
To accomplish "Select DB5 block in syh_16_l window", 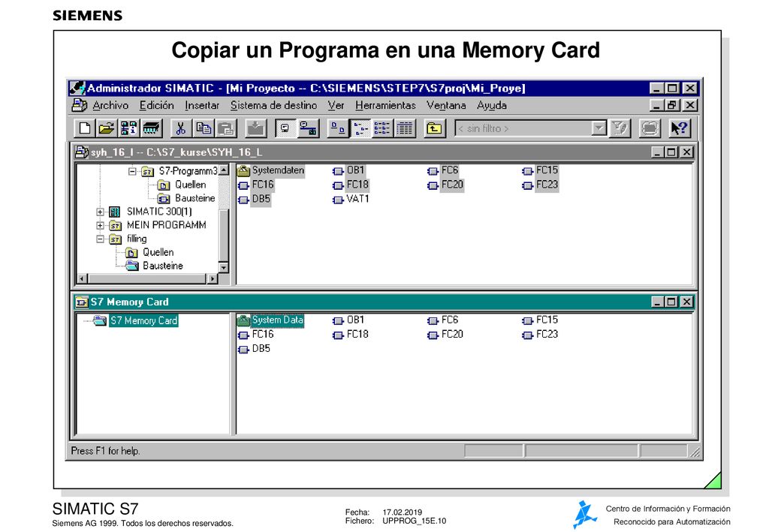I will tap(255, 199).
